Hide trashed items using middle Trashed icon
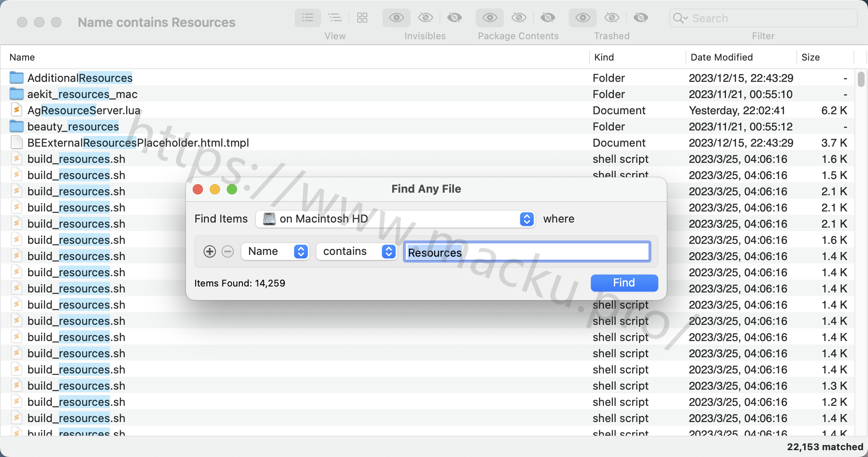868x457 pixels. pyautogui.click(x=612, y=18)
